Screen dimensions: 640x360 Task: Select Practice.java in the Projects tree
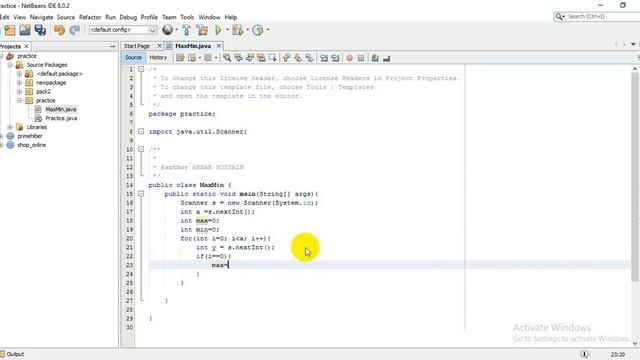tap(61, 118)
